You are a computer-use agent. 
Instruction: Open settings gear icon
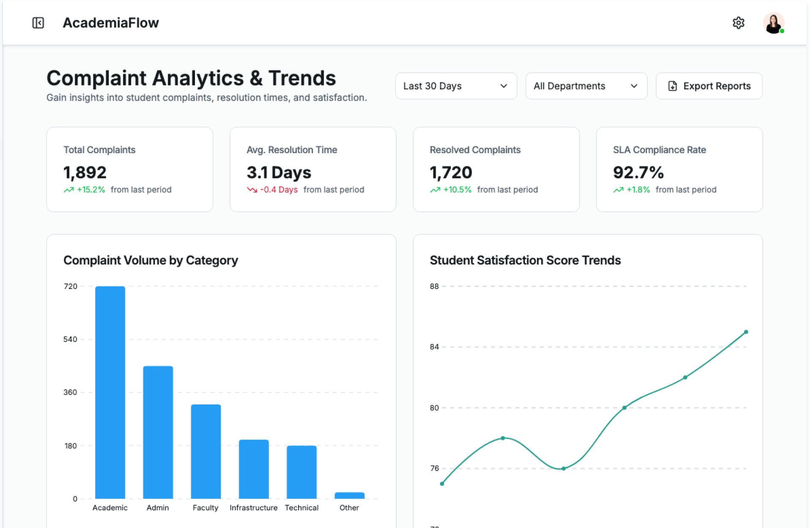738,23
